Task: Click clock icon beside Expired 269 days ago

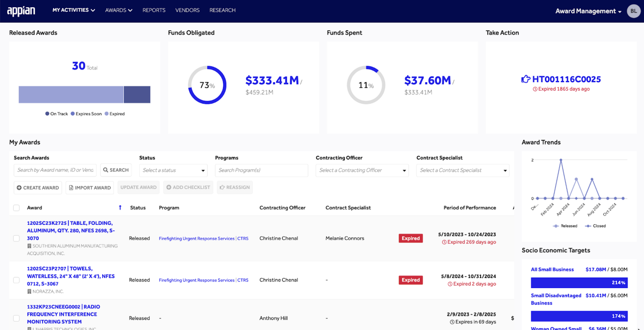Action: tap(444, 242)
